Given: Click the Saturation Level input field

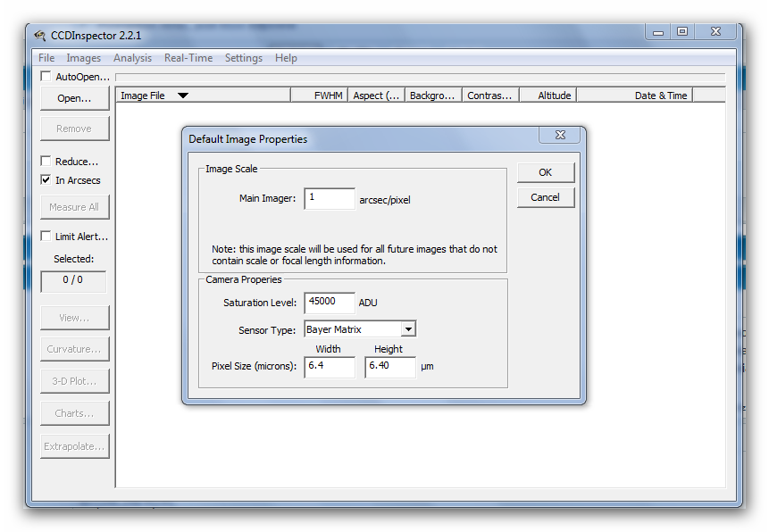Looking at the screenshot, I should (x=330, y=303).
